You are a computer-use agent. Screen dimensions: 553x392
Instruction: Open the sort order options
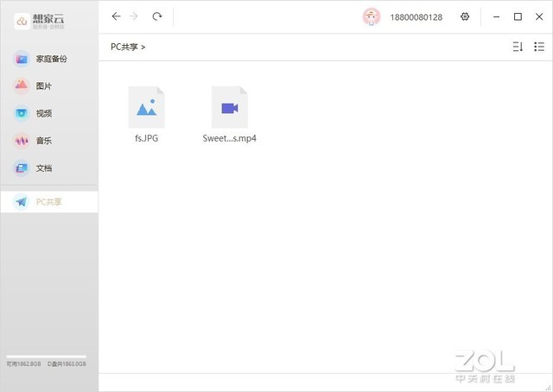pos(518,47)
